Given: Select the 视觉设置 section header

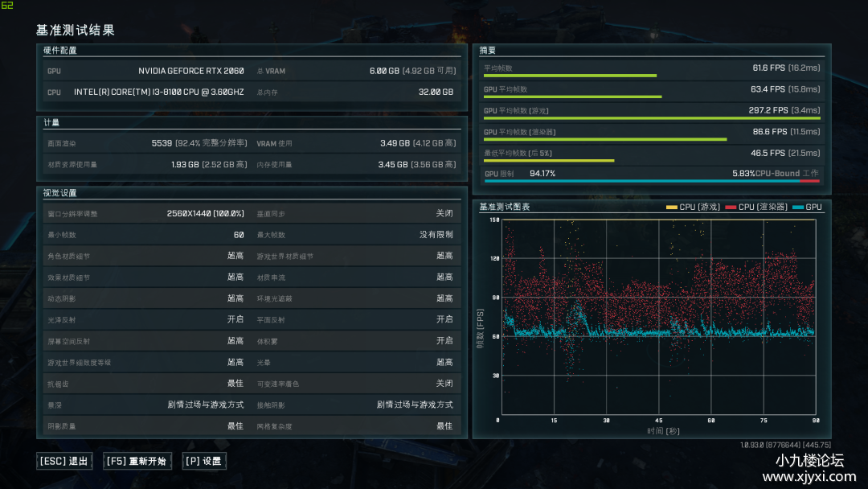Looking at the screenshot, I should (x=60, y=193).
